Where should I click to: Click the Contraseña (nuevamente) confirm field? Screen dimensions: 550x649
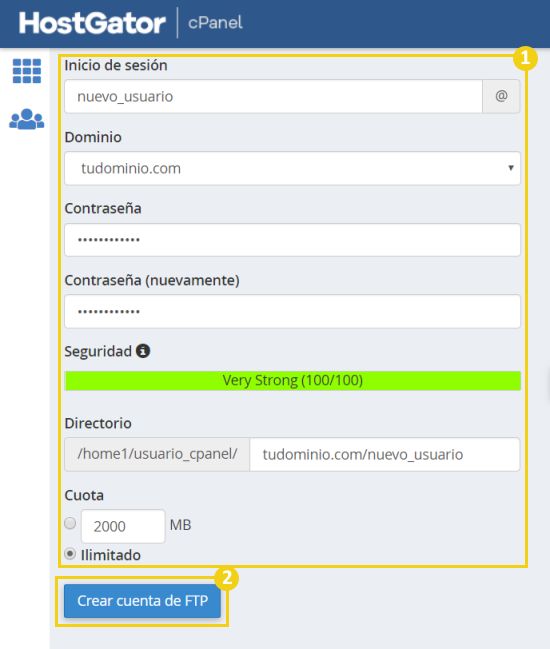click(292, 311)
